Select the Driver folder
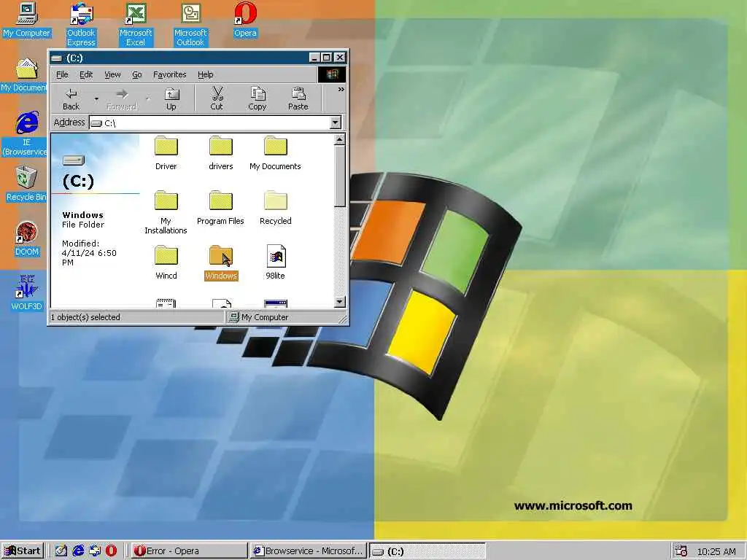 [166, 153]
